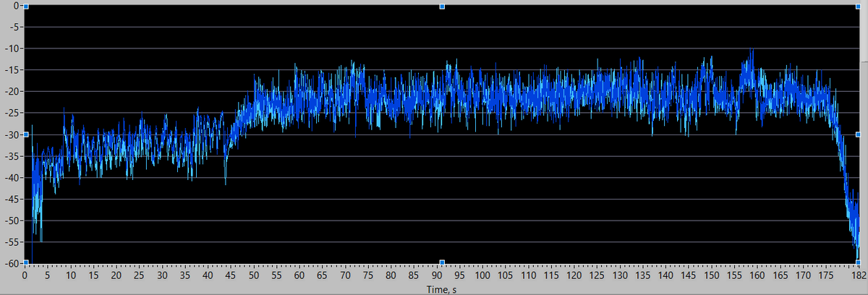Click the '135' time axis label
The height and width of the screenshot is (295, 868).
[643, 275]
